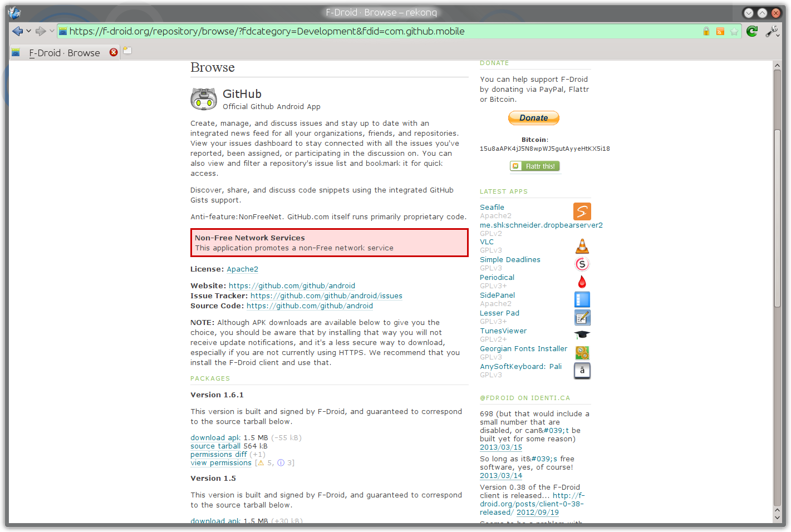The height and width of the screenshot is (532, 791).
Task: Open the AnySoftKeyboard: Pali link
Action: [521, 367]
